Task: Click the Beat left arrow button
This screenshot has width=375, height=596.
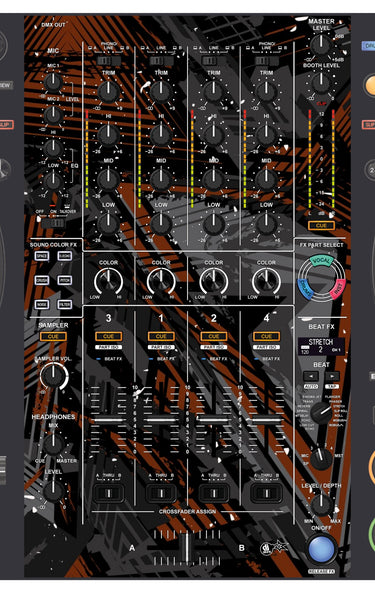Action: tap(310, 376)
